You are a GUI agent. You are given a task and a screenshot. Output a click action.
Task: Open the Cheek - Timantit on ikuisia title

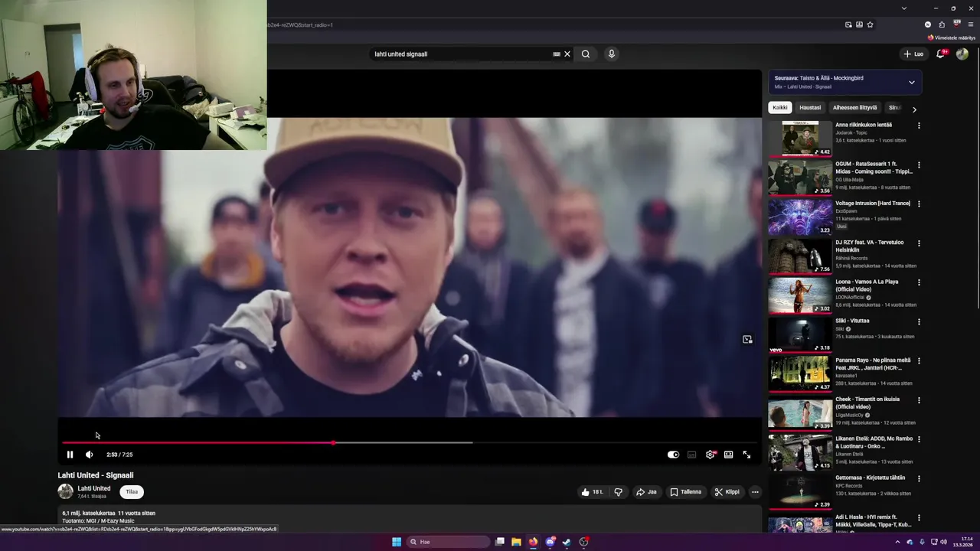point(867,403)
